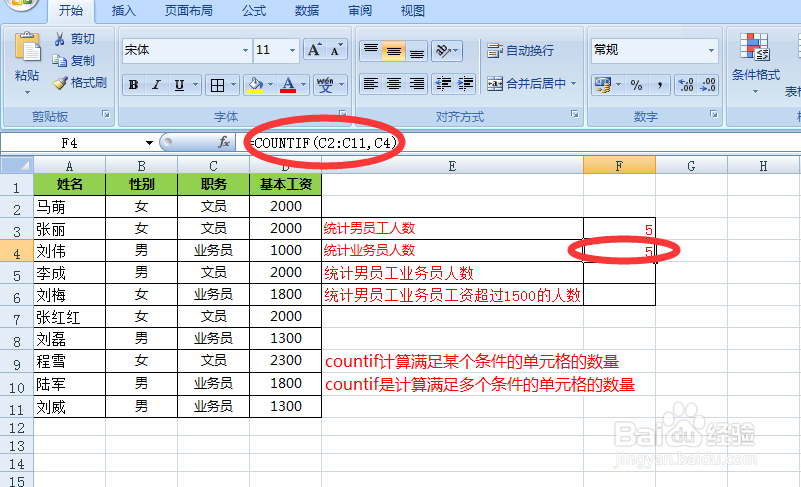Decrease decimal places
Viewport: 801px width, 487px height.
708,85
